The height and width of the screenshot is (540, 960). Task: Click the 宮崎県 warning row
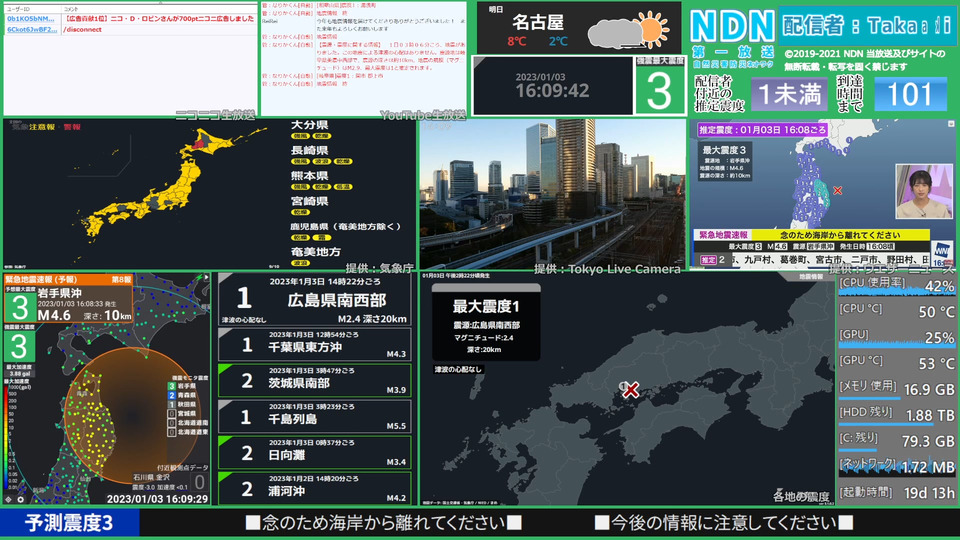pyautogui.click(x=311, y=206)
